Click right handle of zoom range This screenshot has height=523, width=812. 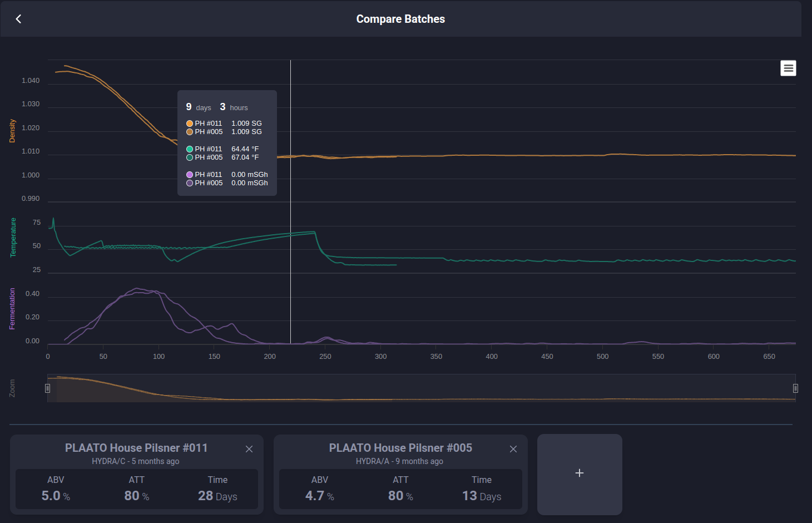coord(795,388)
